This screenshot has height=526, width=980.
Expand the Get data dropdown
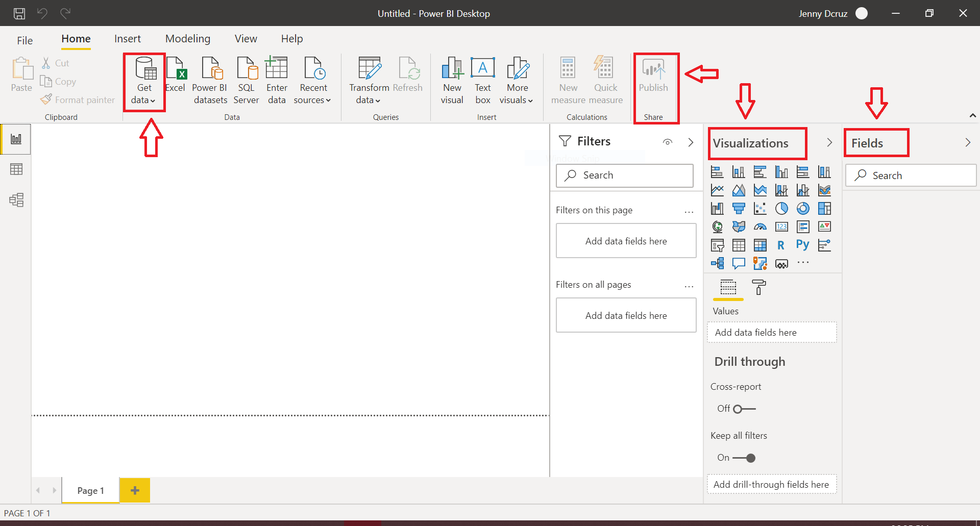pos(153,100)
